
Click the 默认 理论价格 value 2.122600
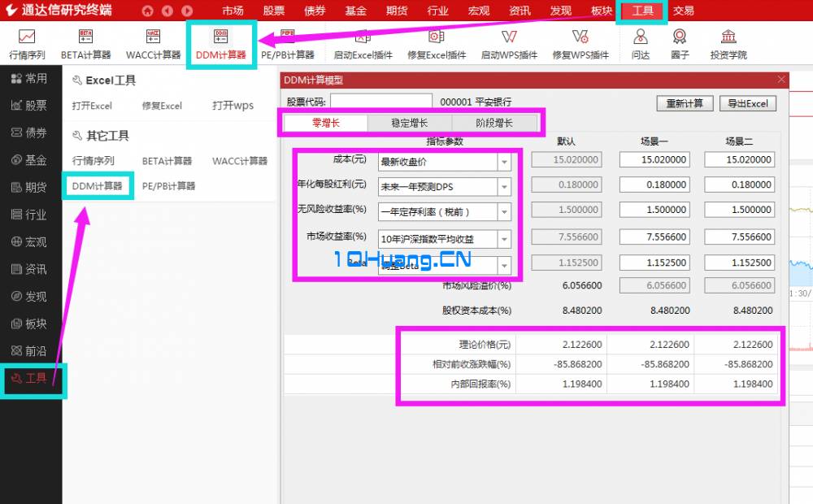(582, 345)
